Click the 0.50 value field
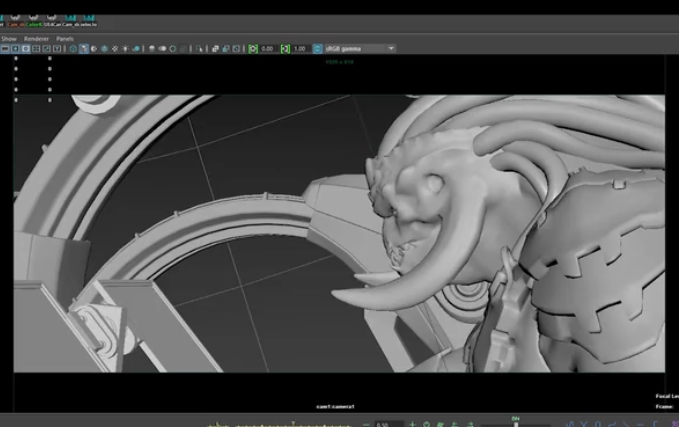Screen dimensions: 679x427 pyautogui.click(x=388, y=424)
